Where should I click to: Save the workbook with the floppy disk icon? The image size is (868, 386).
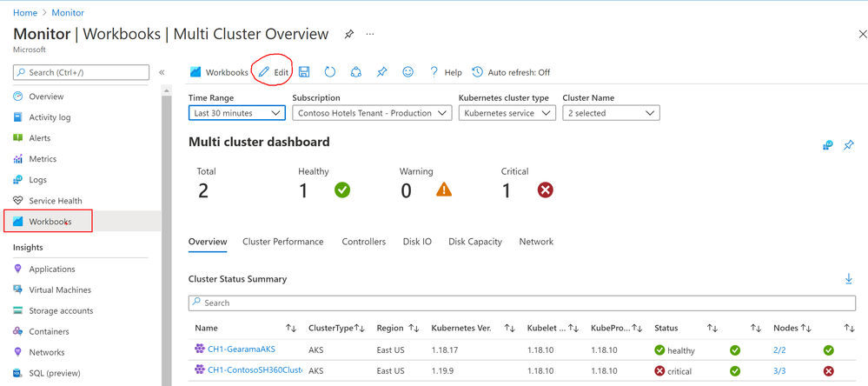pyautogui.click(x=304, y=72)
